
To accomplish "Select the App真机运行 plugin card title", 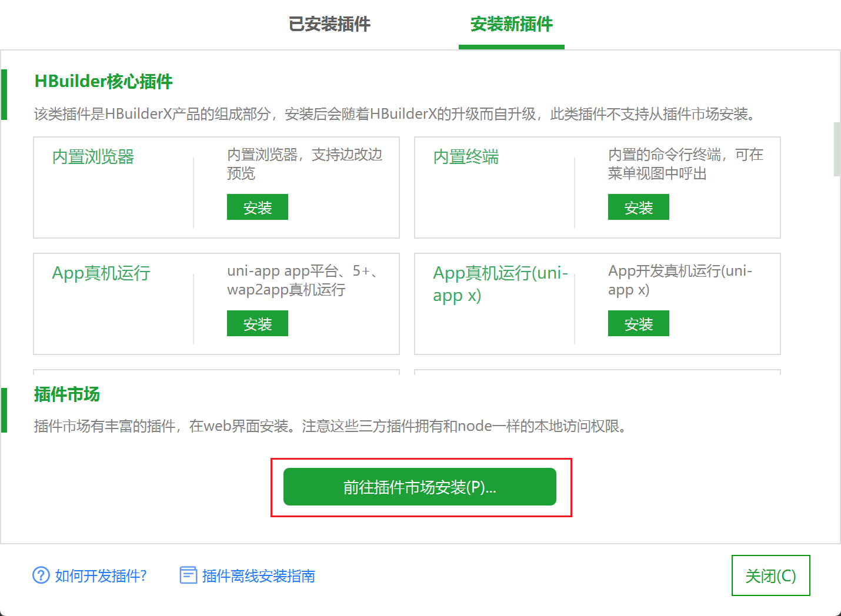I will pos(101,273).
